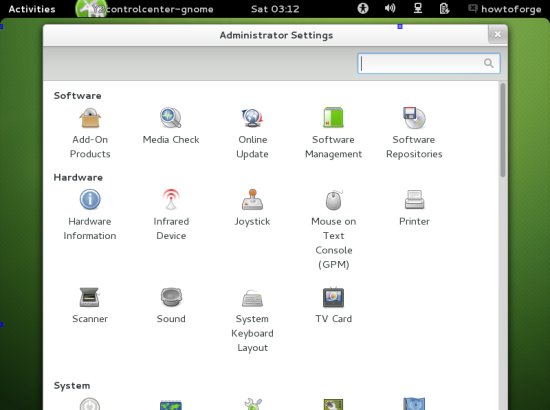Click the Activities button in top bar

pyautogui.click(x=32, y=9)
